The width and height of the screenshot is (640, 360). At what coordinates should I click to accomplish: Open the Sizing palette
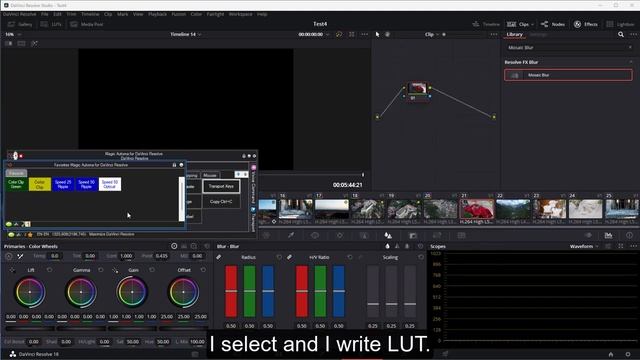coord(437,236)
